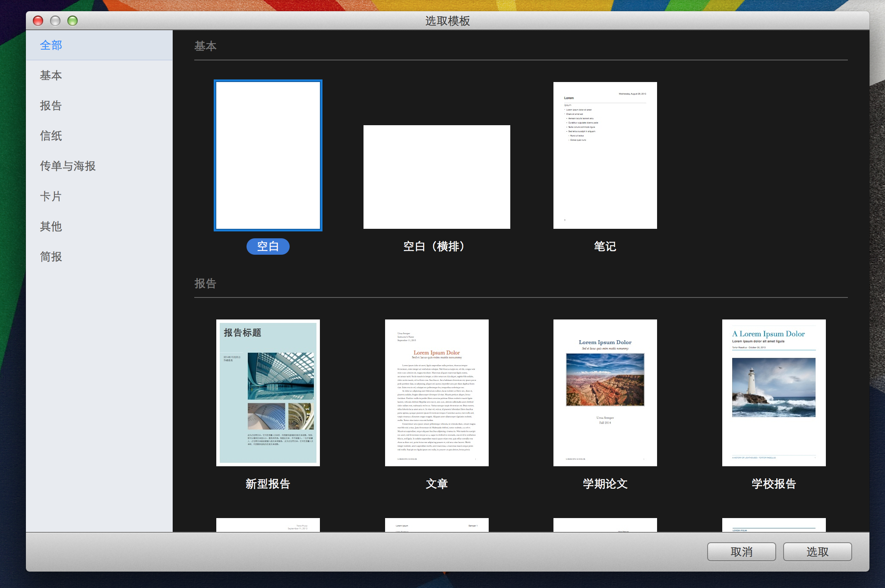Choose the 学校报告 lighthouse template thumbnail
Screen dimensions: 885x588
coord(774,393)
